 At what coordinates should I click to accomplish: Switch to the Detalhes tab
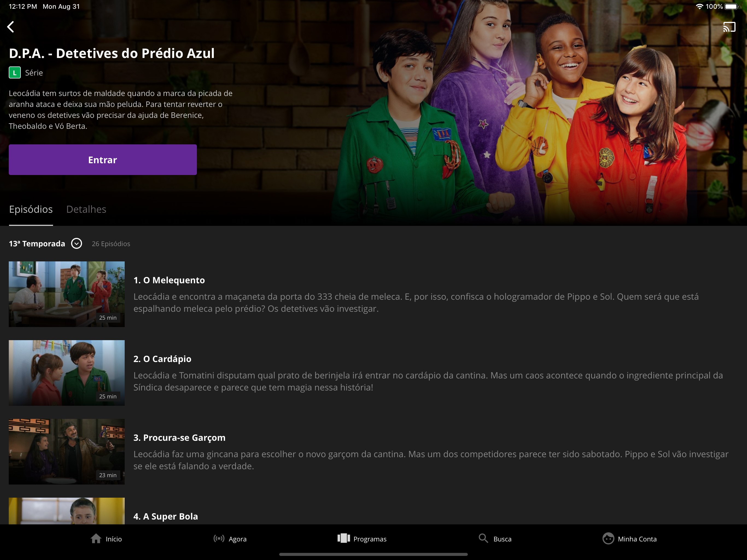[86, 209]
